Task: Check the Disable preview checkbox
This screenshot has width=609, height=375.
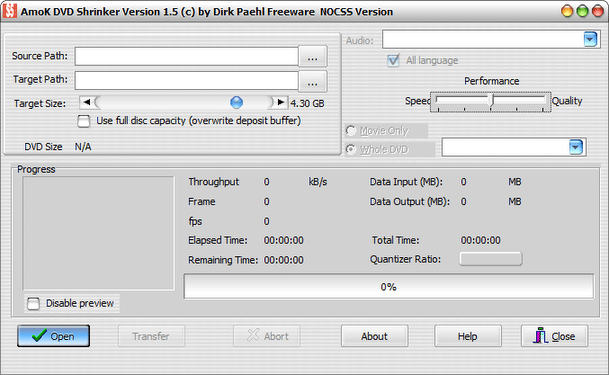Action: [x=33, y=304]
